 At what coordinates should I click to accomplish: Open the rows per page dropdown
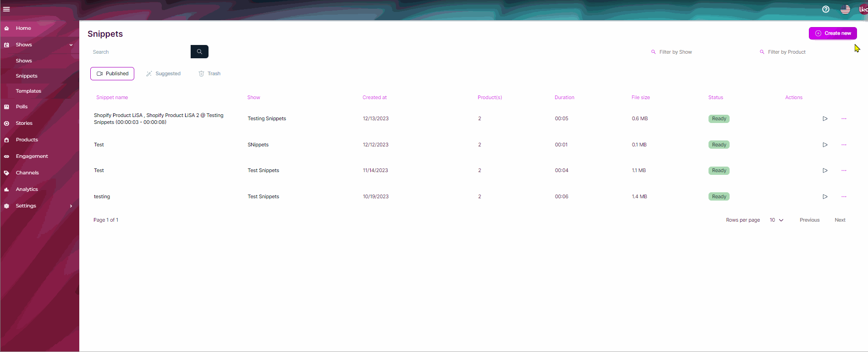776,220
